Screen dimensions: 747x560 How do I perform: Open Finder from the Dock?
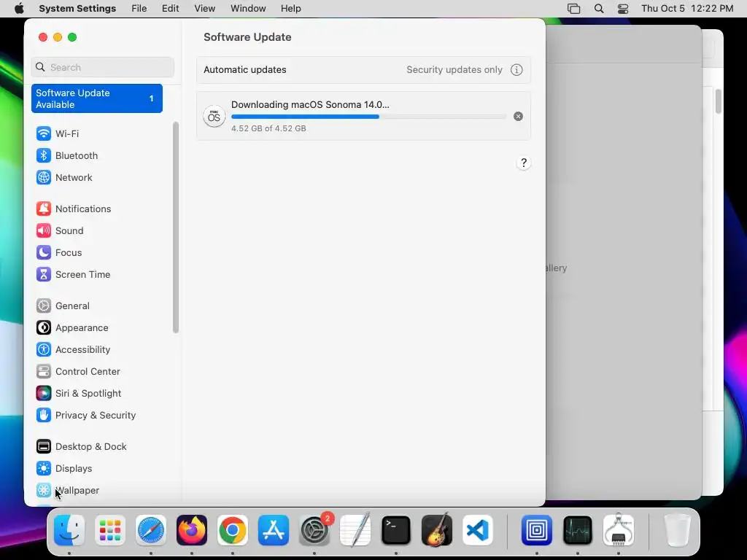coord(69,530)
